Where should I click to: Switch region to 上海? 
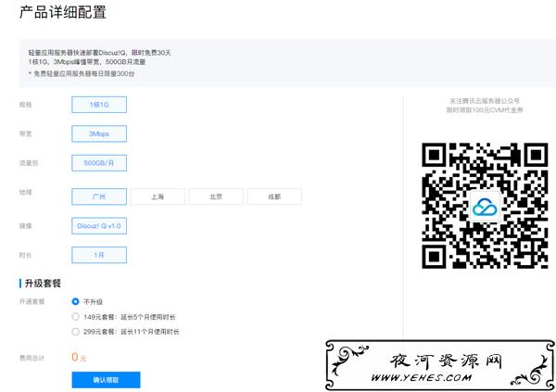coord(158,196)
